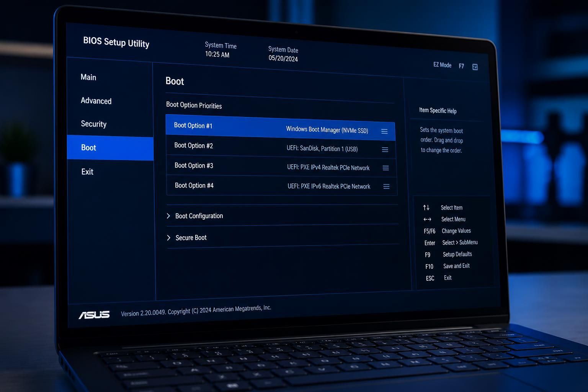Click the F10 Save and Exit key label

pos(429,266)
